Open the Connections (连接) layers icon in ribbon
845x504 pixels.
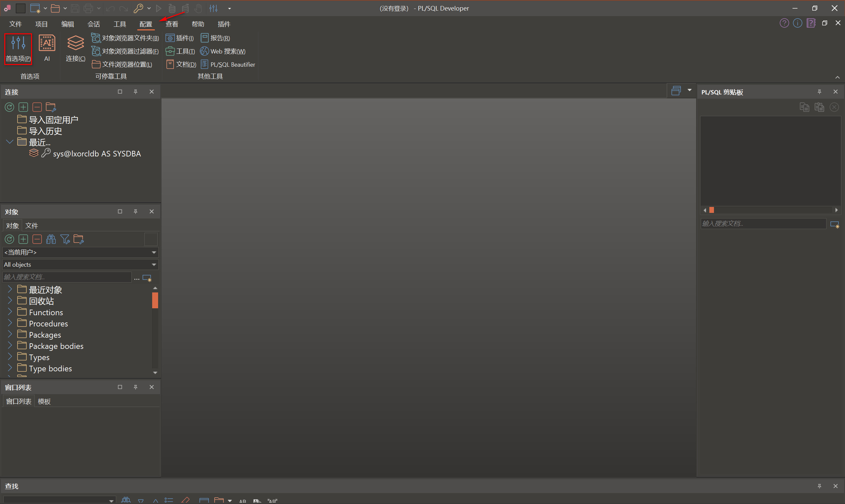coord(75,44)
